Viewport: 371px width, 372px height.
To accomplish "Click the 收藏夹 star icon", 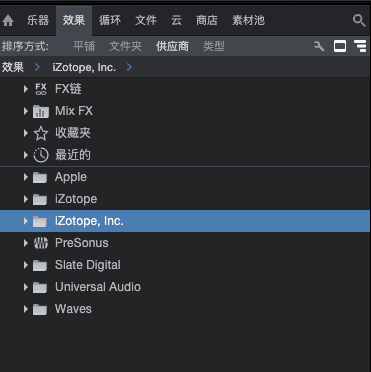I will [x=41, y=133].
